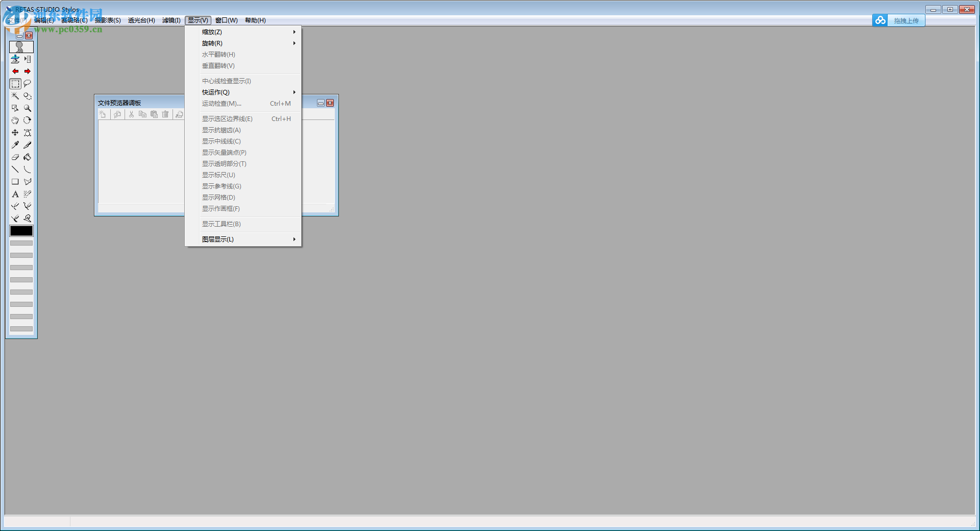Image resolution: width=980 pixels, height=531 pixels.
Task: Expand the 缩放(Z) zoom submenu
Action: coord(243,32)
